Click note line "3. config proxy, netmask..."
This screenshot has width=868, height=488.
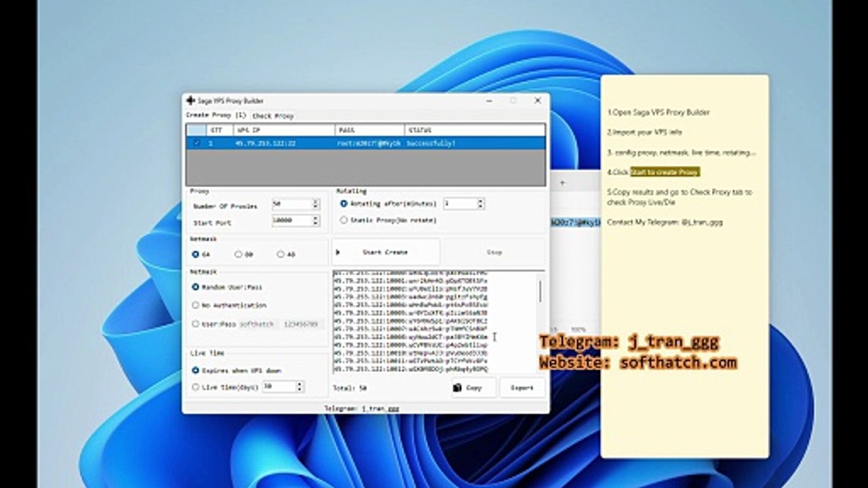pos(682,152)
